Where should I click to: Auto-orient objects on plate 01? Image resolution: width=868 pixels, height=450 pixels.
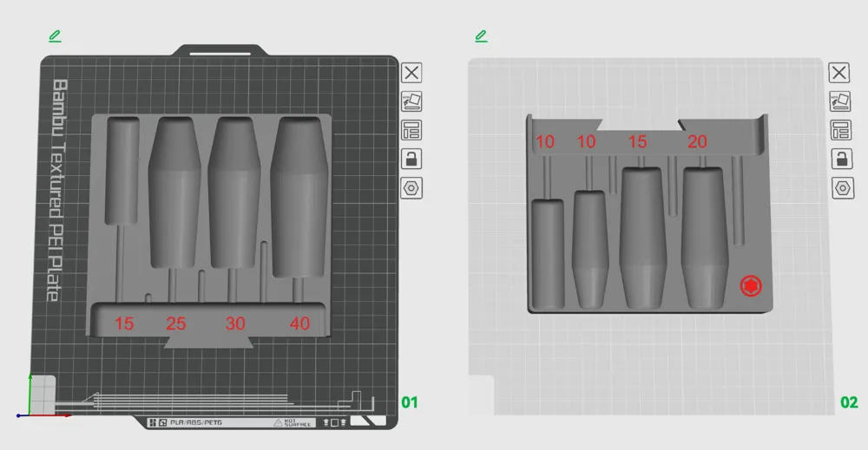point(411,101)
